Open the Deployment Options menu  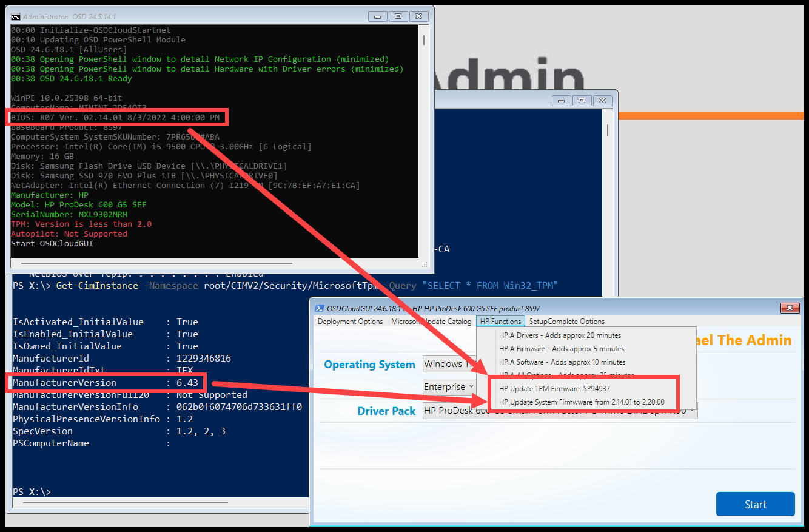pyautogui.click(x=349, y=321)
